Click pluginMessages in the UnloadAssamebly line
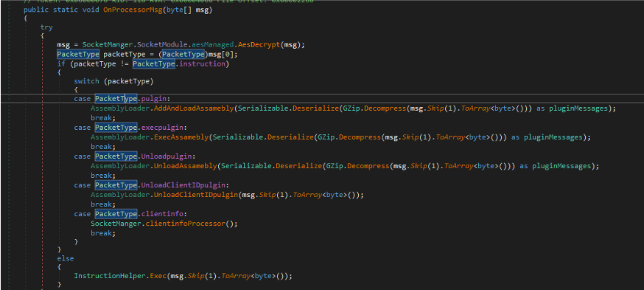644x290 pixels. [561, 166]
